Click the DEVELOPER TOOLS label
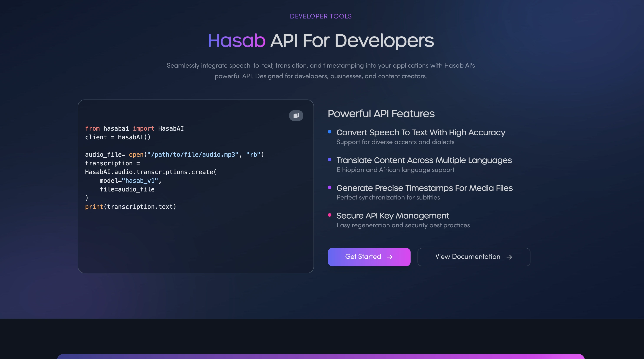This screenshot has width=644, height=359. (x=321, y=17)
